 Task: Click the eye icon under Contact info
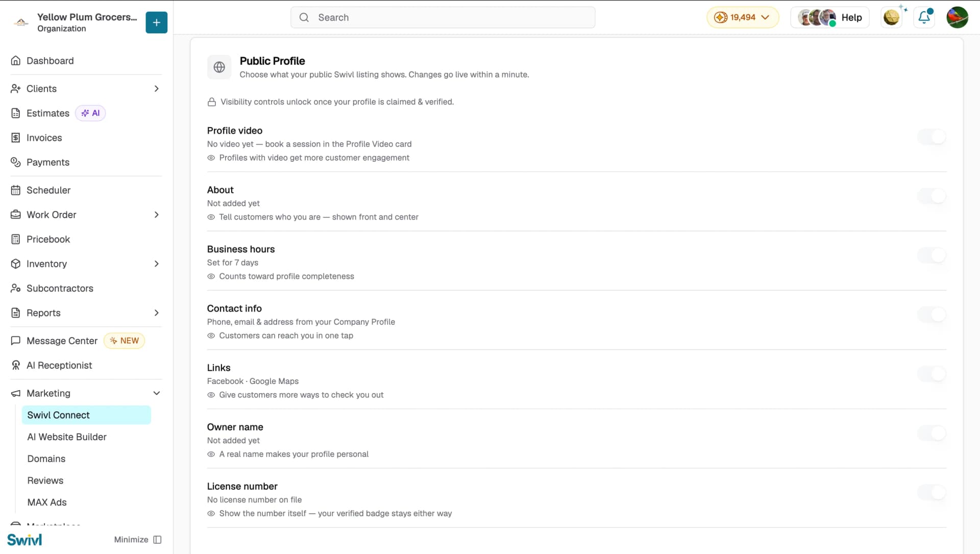click(x=211, y=336)
